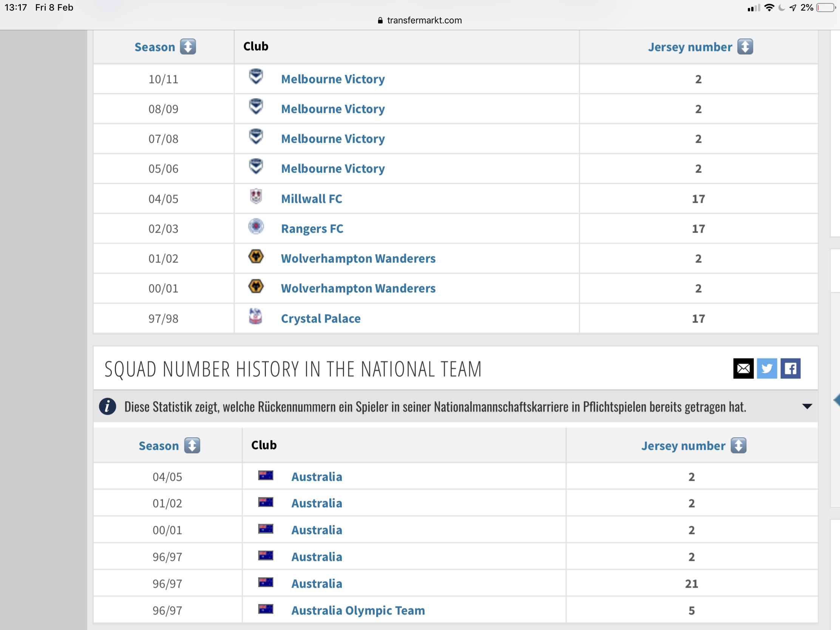Expand the statistic info box dropdown arrow

(807, 407)
